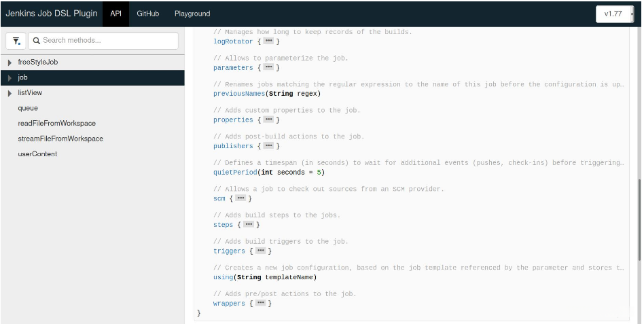Expand the listView tree node
The width and height of the screenshot is (644, 324).
point(10,93)
